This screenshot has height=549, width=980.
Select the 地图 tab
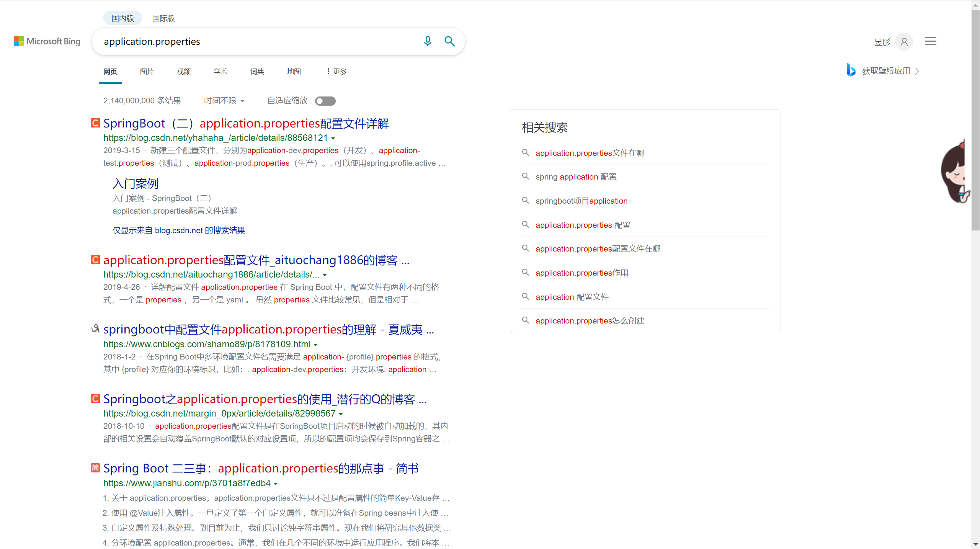[294, 72]
